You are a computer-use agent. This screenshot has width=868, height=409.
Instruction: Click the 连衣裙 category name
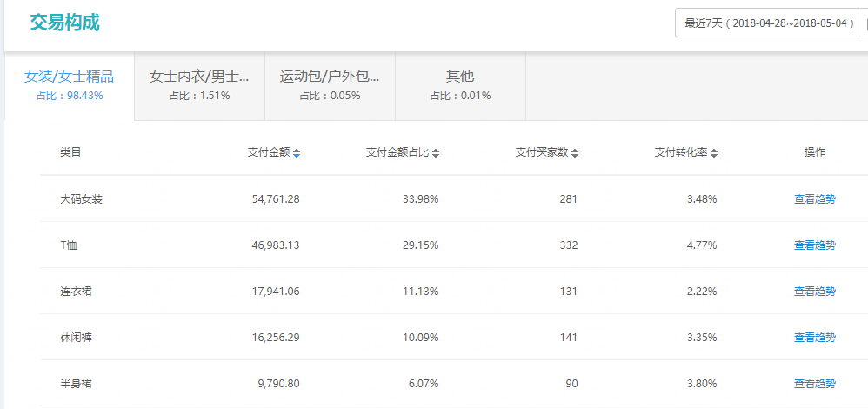(76, 292)
